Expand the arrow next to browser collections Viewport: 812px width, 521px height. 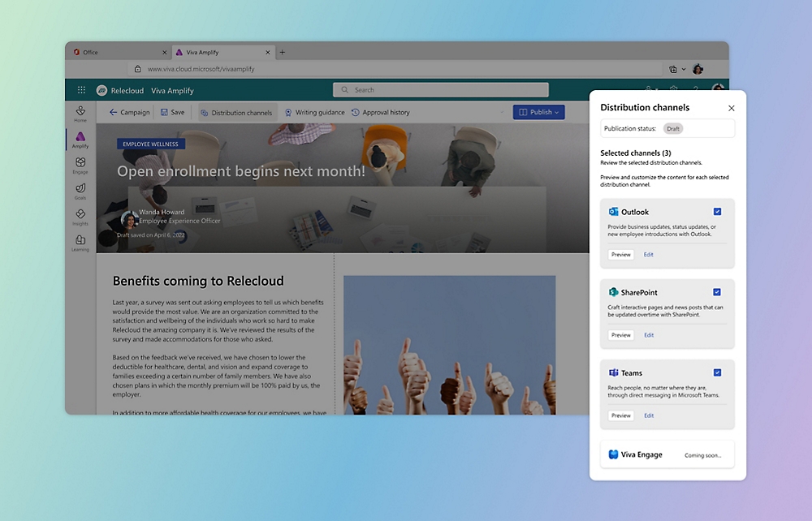click(684, 69)
